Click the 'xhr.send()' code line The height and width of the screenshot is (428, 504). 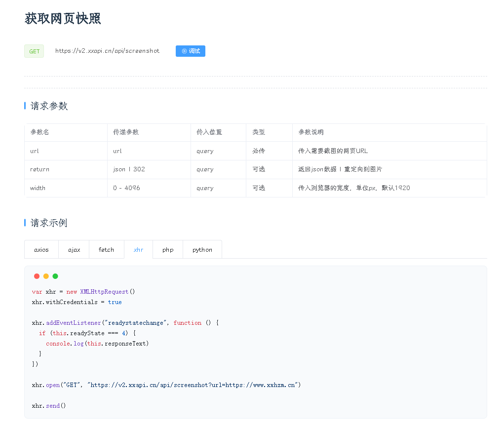pos(49,406)
